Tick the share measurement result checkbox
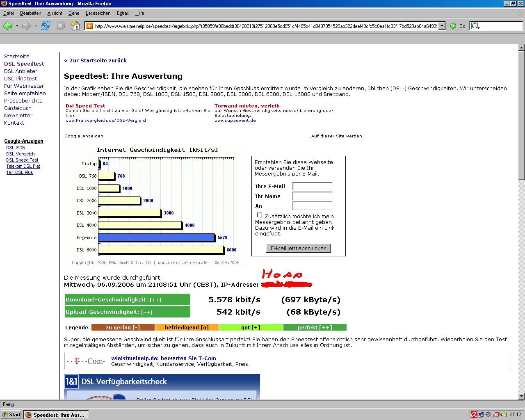Image resolution: width=525 pixels, height=420 pixels. click(259, 215)
